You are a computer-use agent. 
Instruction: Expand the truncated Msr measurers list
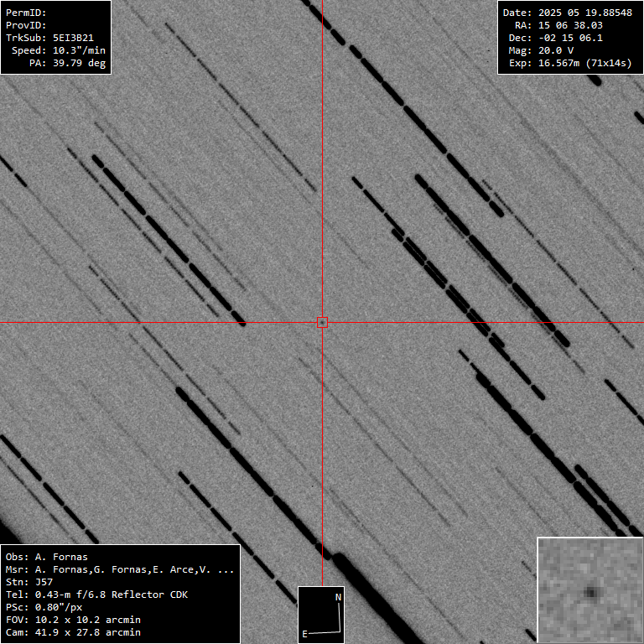coord(225,569)
